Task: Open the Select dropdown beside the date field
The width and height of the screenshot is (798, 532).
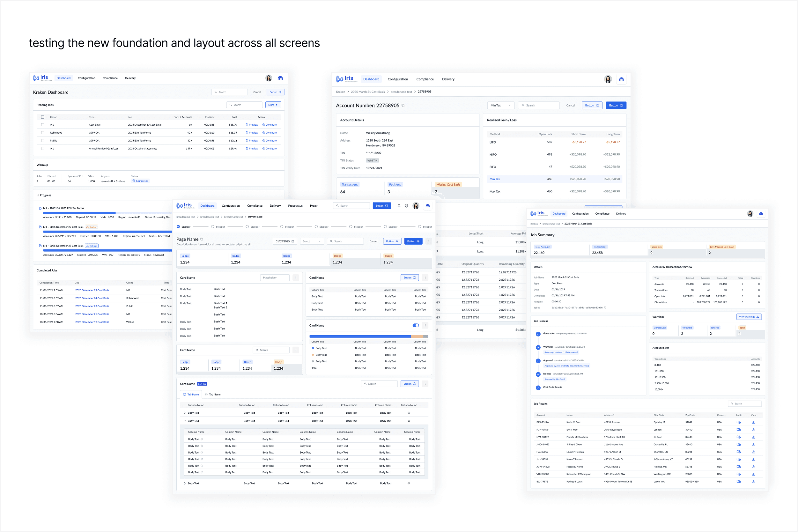Action: 312,241
